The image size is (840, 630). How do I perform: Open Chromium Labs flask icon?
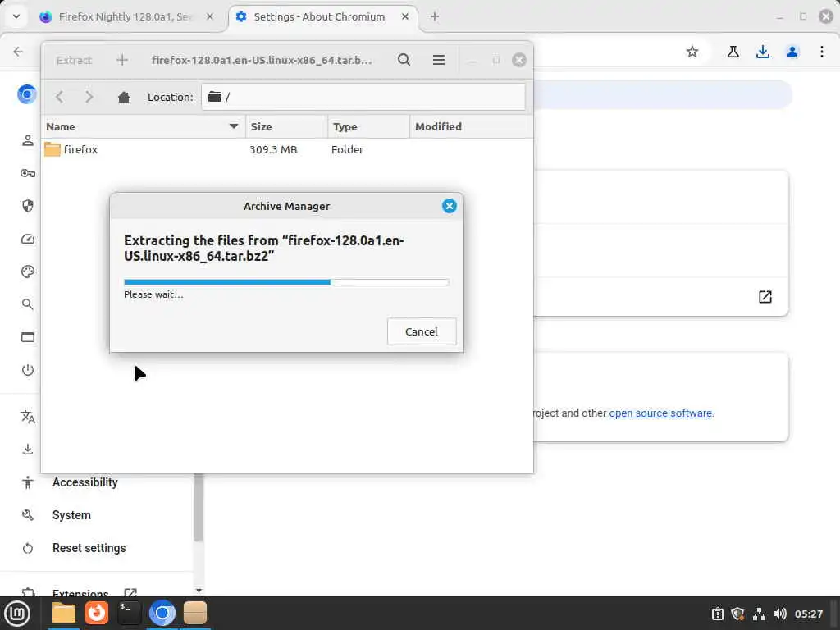733,52
